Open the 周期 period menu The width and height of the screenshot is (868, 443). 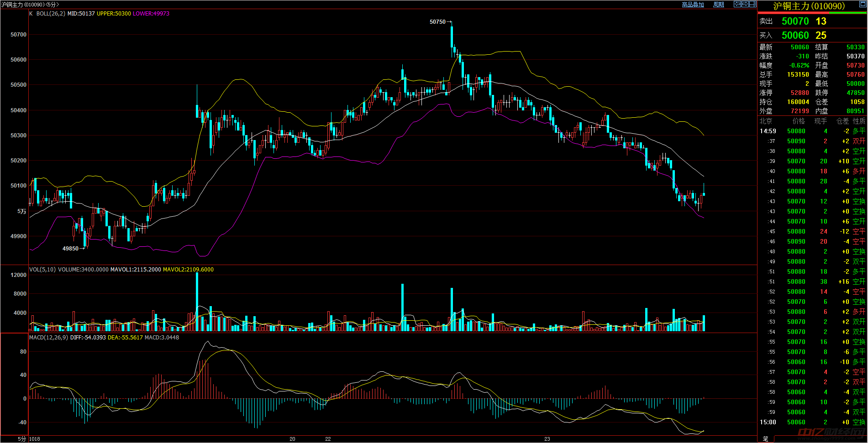click(x=719, y=5)
